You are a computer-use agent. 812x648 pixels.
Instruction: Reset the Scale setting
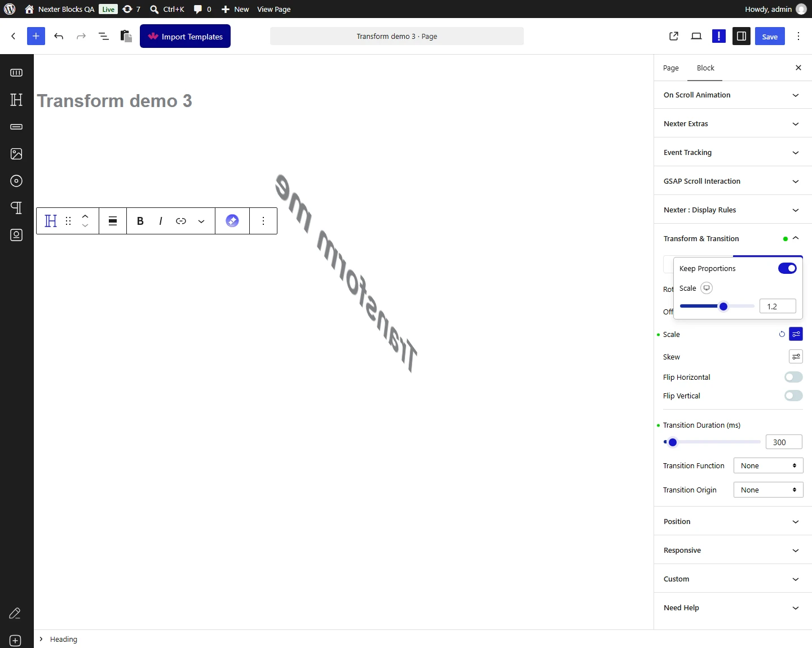click(782, 334)
